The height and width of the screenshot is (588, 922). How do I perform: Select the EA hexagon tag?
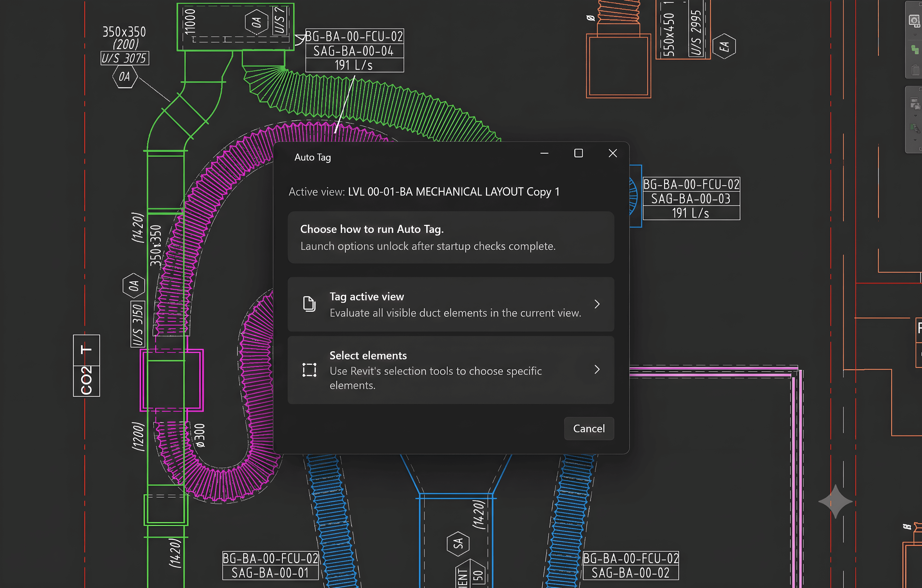tap(724, 46)
